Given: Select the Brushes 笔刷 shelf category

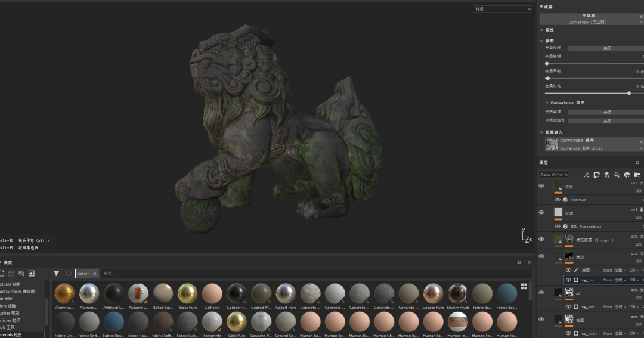Looking at the screenshot, I should point(10,313).
